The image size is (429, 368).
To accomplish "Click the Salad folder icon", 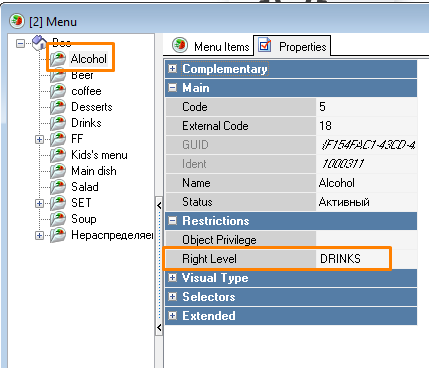I will coord(58,187).
